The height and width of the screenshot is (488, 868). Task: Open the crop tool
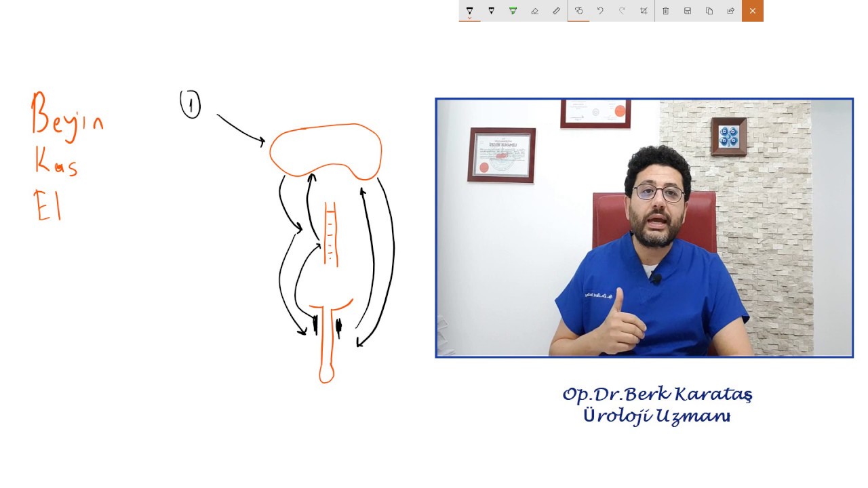pyautogui.click(x=644, y=11)
